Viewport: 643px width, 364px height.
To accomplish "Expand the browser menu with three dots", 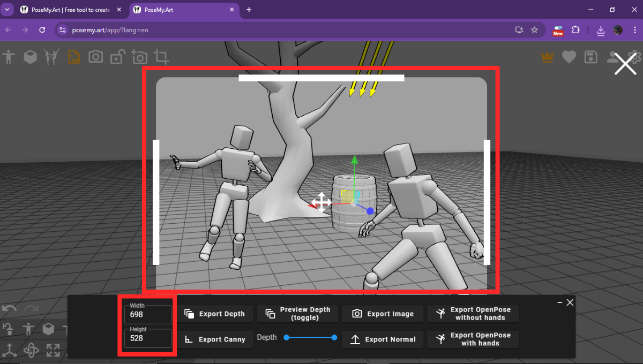I will tap(634, 30).
